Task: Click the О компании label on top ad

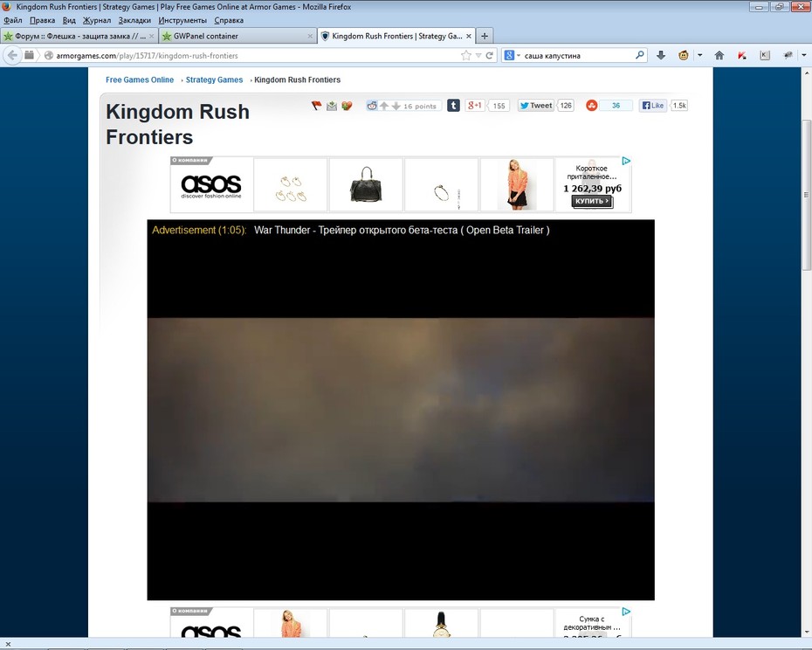Action: (x=189, y=160)
